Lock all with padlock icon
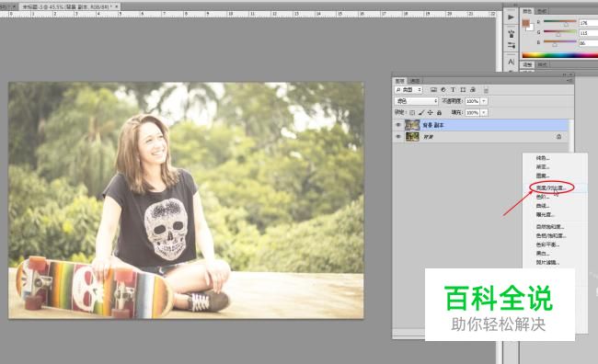This screenshot has width=598, height=364. [x=440, y=113]
